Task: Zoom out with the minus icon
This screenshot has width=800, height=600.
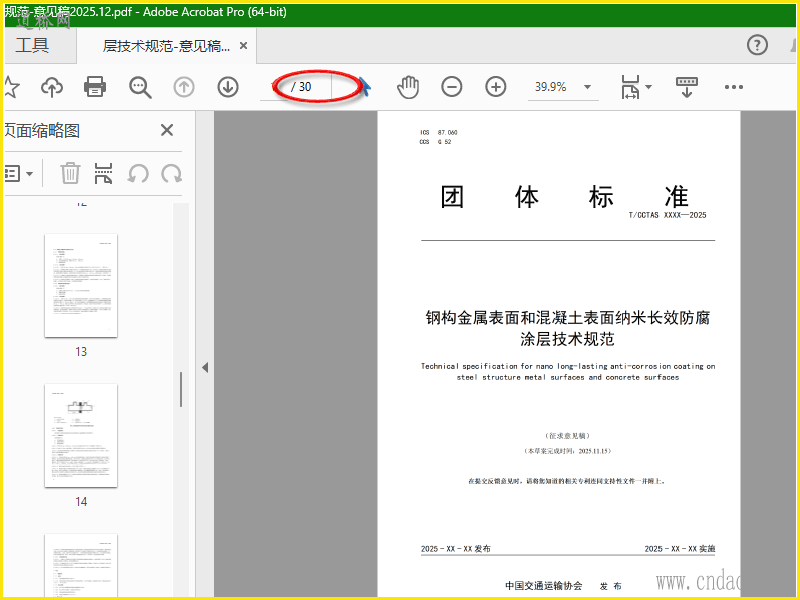Action: click(452, 87)
